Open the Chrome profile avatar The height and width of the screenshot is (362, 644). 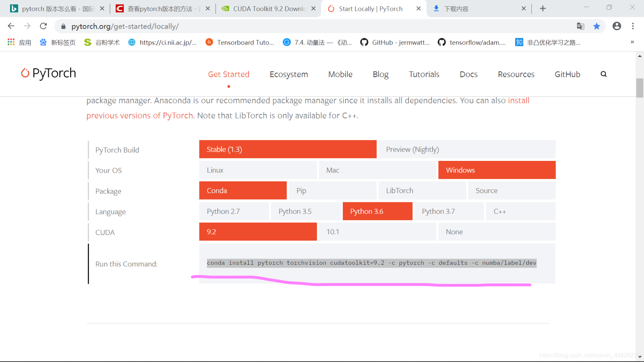617,26
